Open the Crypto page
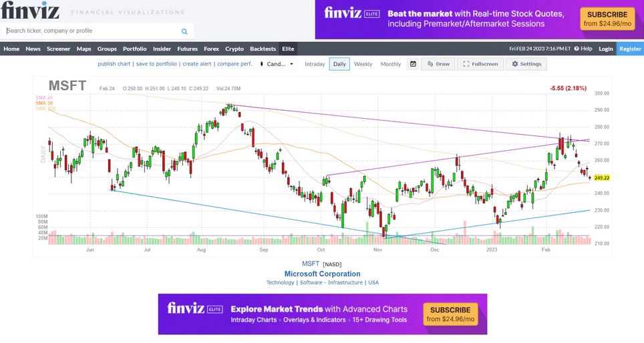The height and width of the screenshot is (343, 644). point(234,49)
